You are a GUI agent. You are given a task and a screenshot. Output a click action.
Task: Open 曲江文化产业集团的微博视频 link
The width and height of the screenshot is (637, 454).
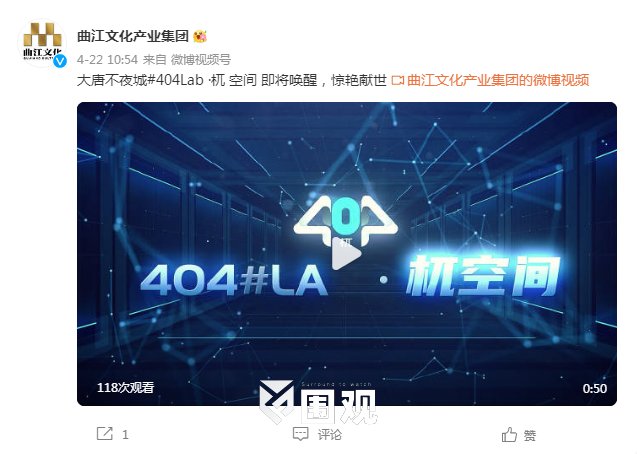(498, 80)
